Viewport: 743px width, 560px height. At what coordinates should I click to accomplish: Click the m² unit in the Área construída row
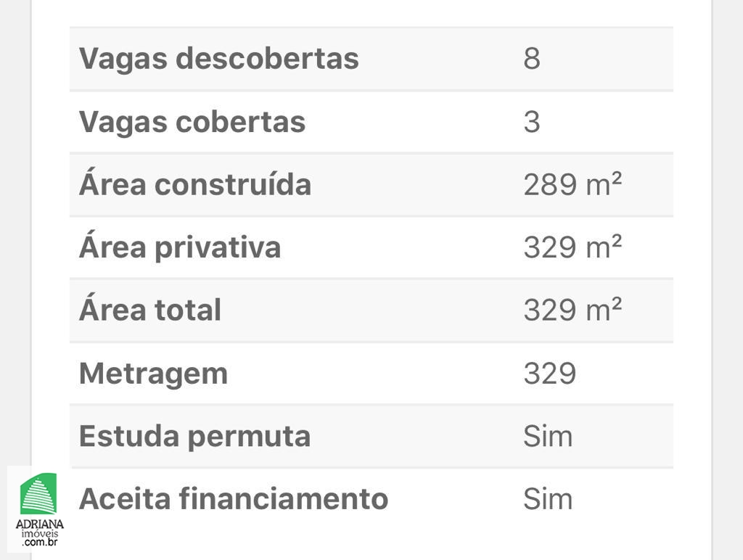604,184
